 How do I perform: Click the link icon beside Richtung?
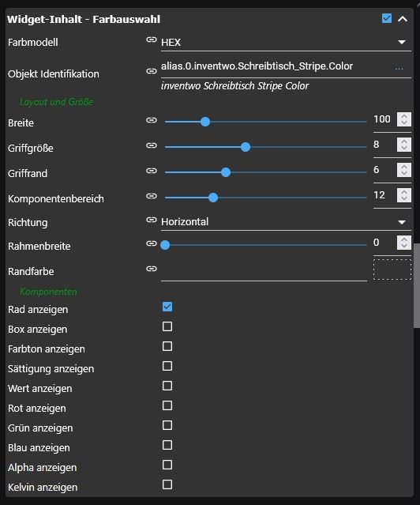point(152,220)
